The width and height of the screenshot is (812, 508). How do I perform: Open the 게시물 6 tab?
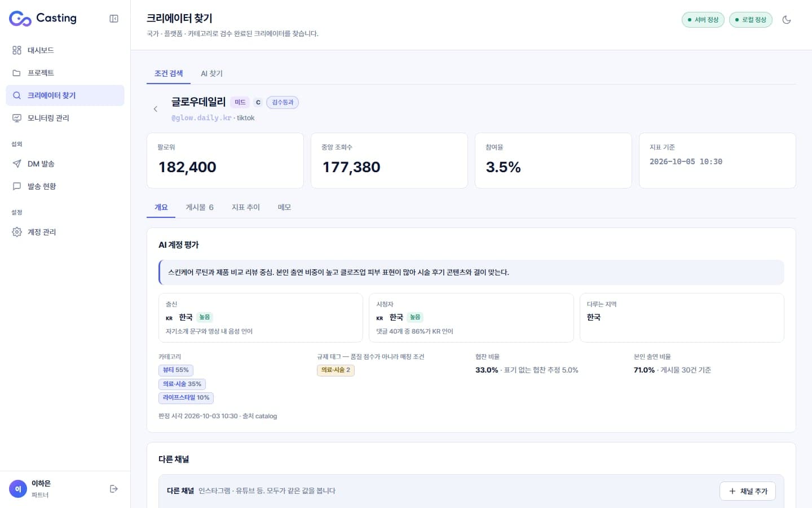200,207
